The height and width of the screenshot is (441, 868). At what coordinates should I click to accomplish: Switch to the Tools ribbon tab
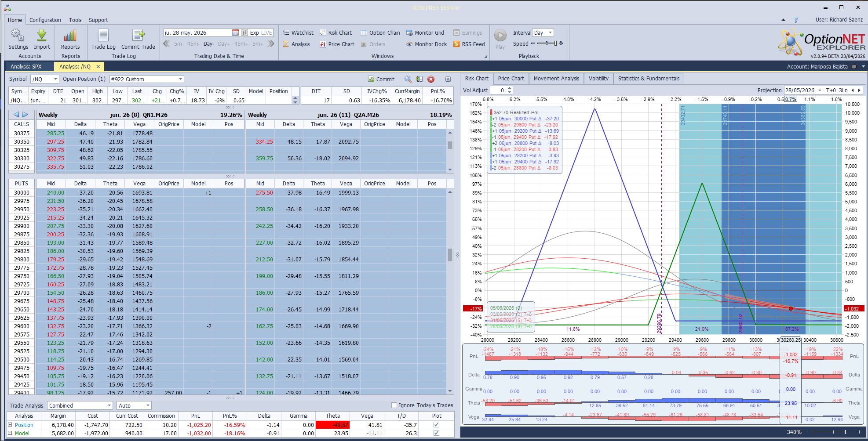(x=75, y=20)
